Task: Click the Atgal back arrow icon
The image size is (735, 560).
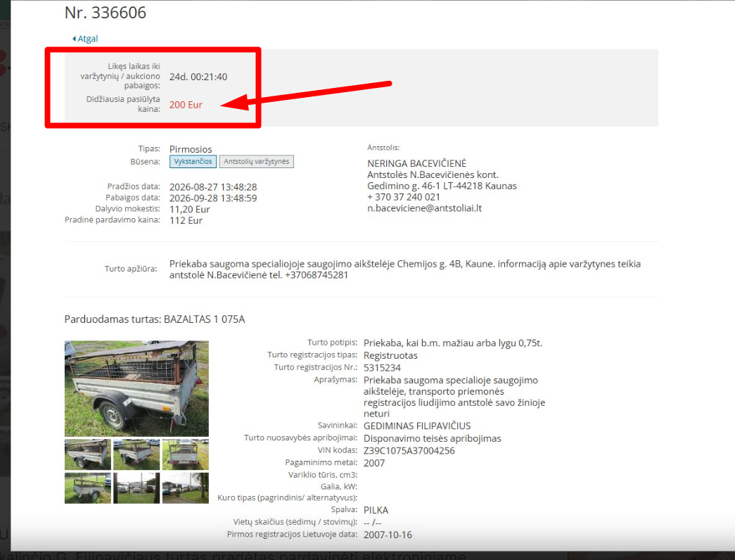Action: coord(74,39)
